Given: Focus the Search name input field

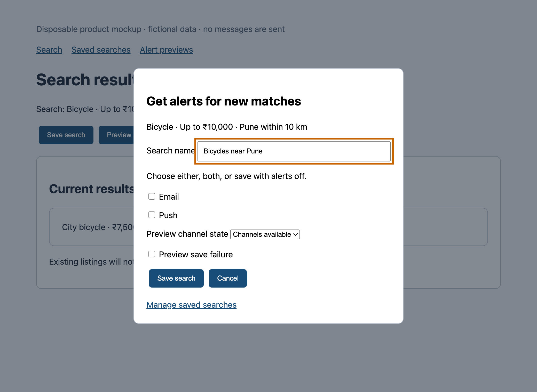Looking at the screenshot, I should click(x=294, y=151).
